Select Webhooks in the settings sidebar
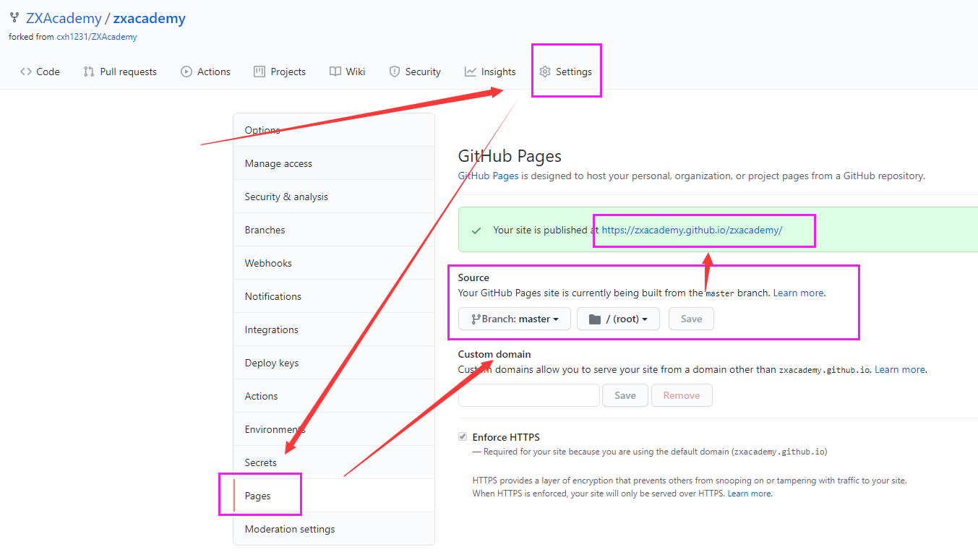 click(x=268, y=262)
